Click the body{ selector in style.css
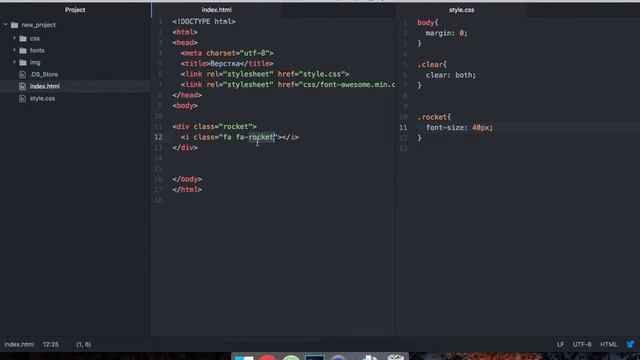640x360 pixels. [x=428, y=23]
